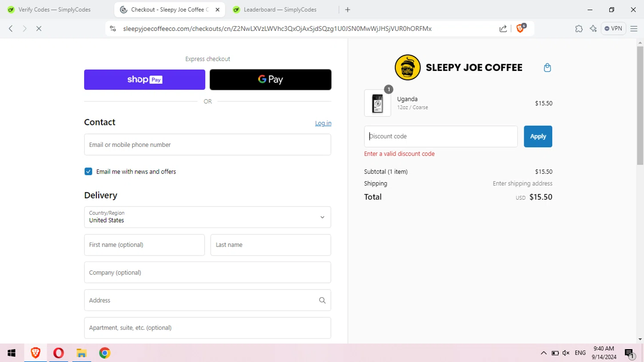The height and width of the screenshot is (362, 644).
Task: Click the 'Enter a valid discount code' message
Action: pyautogui.click(x=399, y=154)
